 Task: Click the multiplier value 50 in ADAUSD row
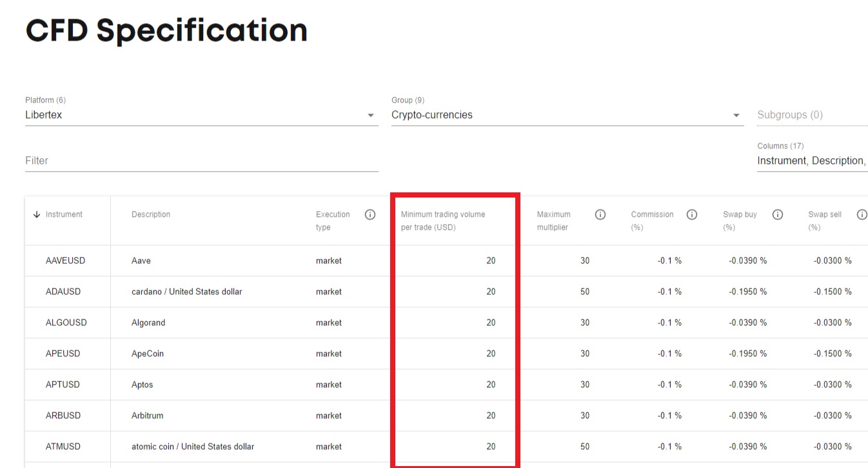click(x=585, y=292)
